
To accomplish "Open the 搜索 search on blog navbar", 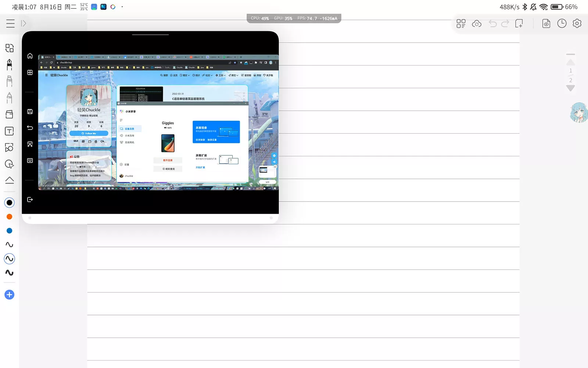I will pyautogui.click(x=164, y=75).
